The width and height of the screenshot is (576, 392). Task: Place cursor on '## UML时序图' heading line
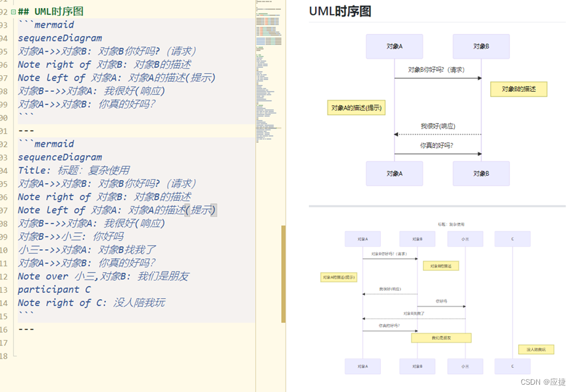click(51, 11)
